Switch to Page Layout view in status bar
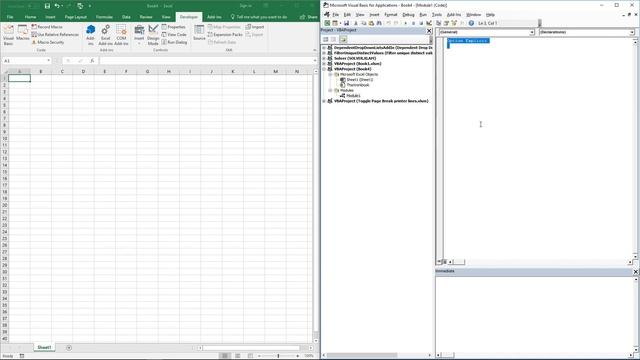This screenshot has height=360, width=640. click(238, 356)
